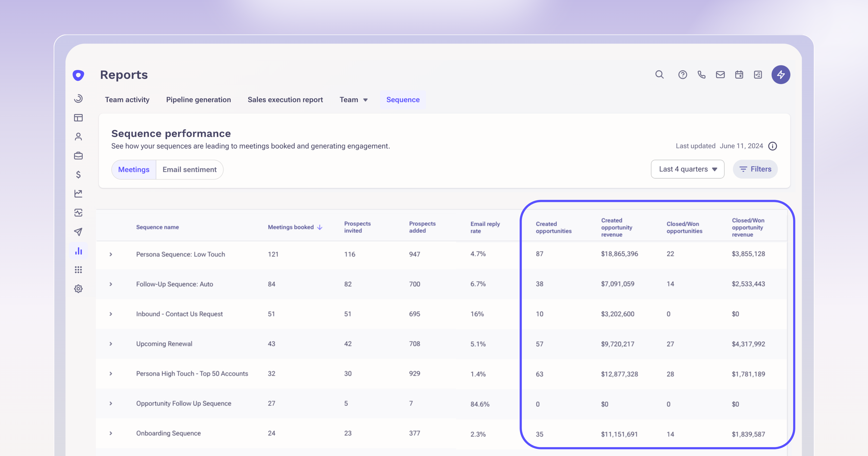Switch to the Sequence tab
This screenshot has height=456, width=868.
(403, 99)
